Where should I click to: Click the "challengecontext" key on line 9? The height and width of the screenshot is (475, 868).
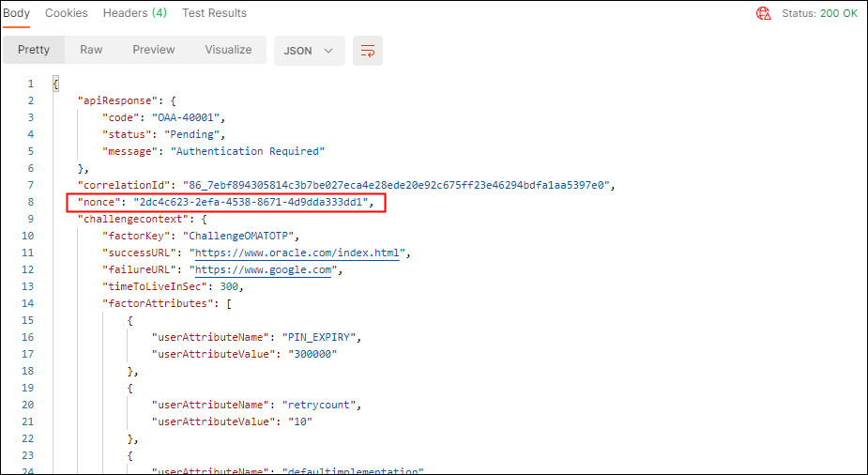point(132,220)
